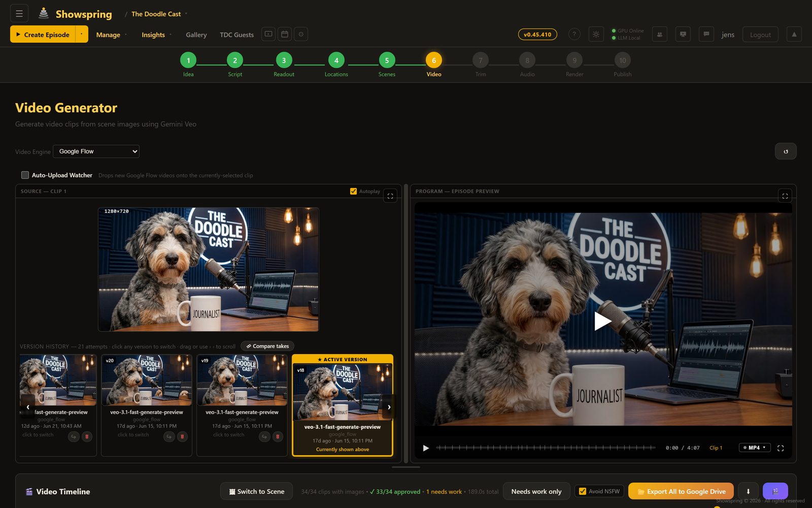Delete the v19 version attempt
The width and height of the screenshot is (812, 508).
(278, 436)
